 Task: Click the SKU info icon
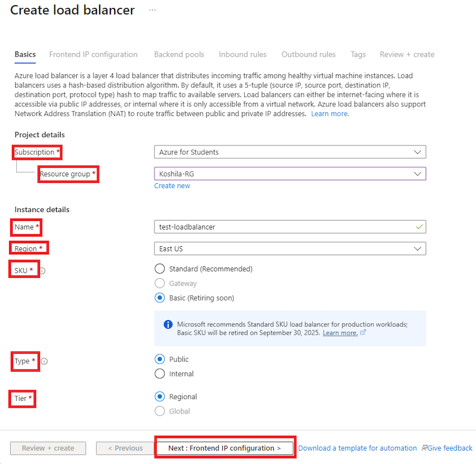(43, 271)
